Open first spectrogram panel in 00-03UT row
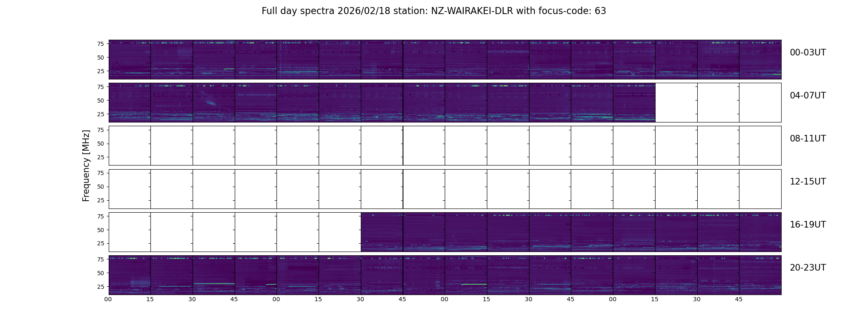The height and width of the screenshot is (331, 868). (130, 60)
